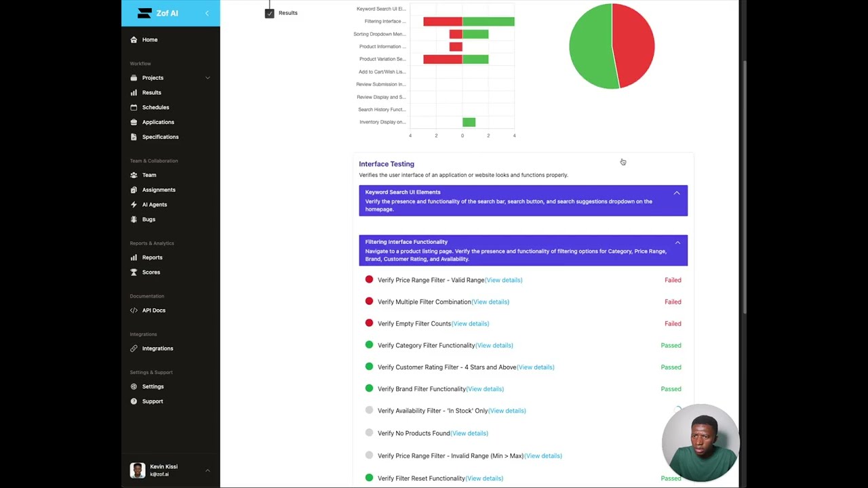Click Passed status of Category Filter Functionality
The height and width of the screenshot is (488, 868).
click(x=671, y=345)
